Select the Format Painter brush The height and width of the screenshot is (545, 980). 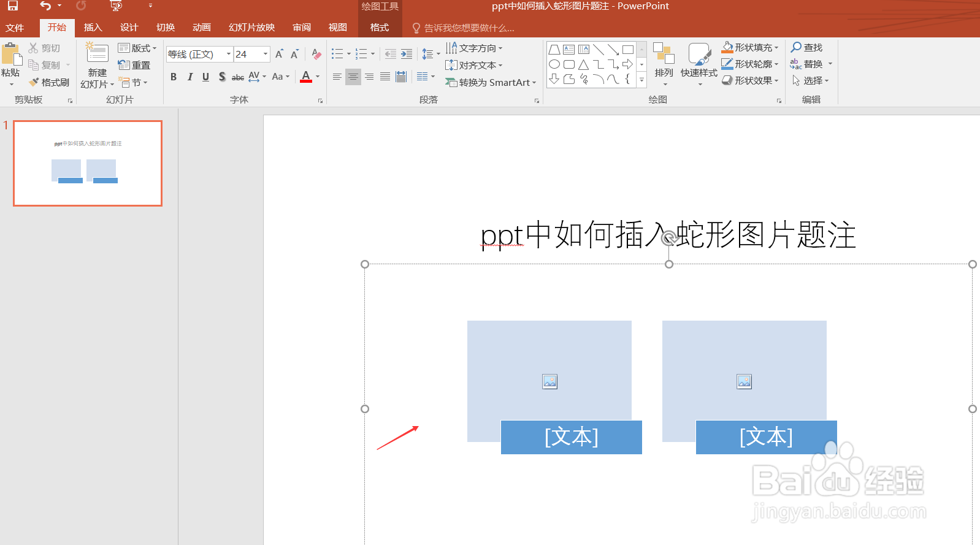pyautogui.click(x=49, y=82)
